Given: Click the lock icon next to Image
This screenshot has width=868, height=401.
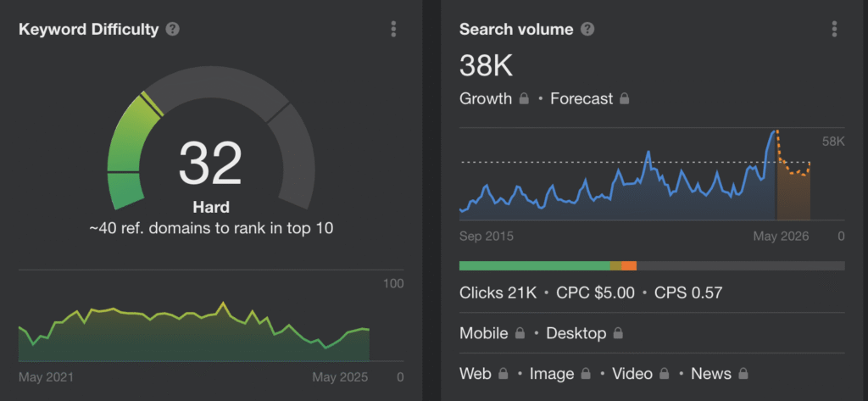Looking at the screenshot, I should tap(586, 373).
